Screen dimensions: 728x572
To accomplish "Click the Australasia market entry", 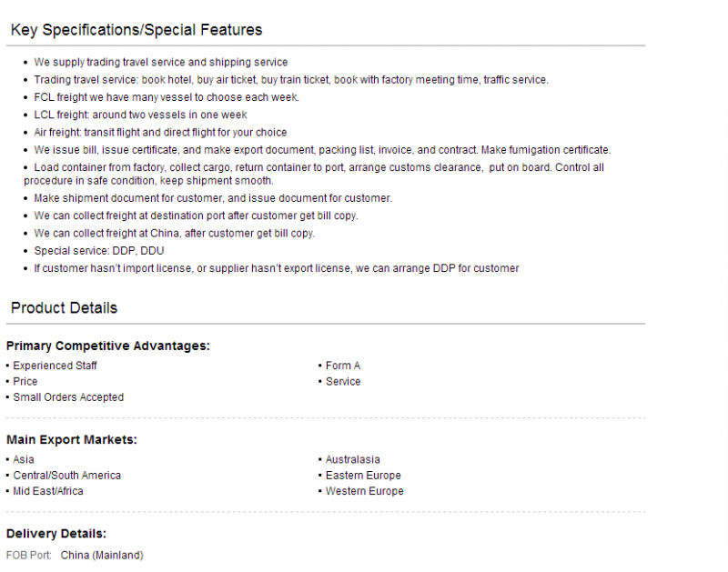I will click(352, 459).
